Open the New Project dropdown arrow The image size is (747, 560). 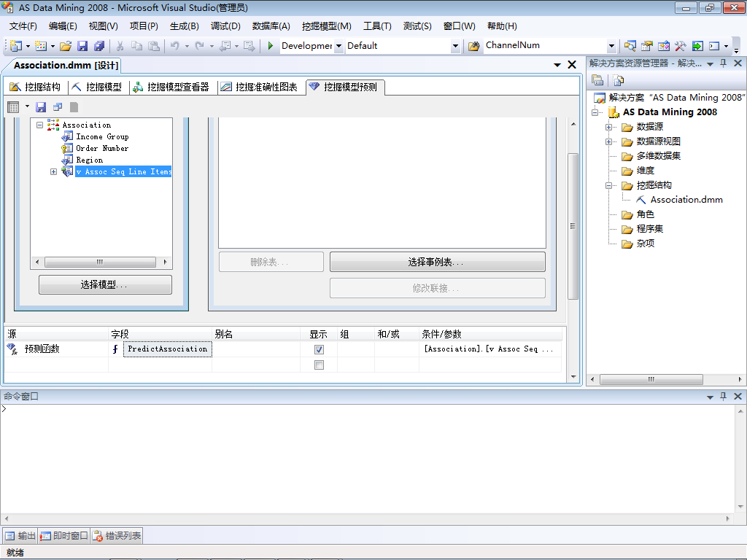[x=28, y=46]
